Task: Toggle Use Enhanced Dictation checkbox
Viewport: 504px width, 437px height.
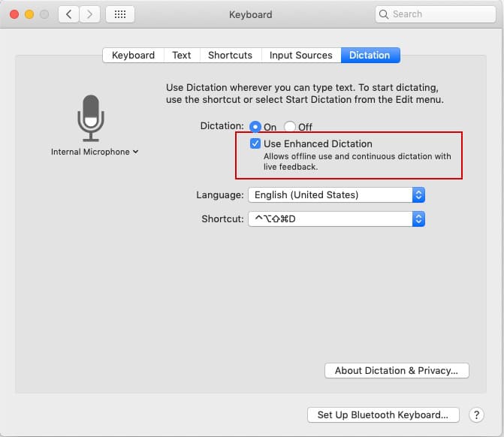Action: [x=255, y=143]
